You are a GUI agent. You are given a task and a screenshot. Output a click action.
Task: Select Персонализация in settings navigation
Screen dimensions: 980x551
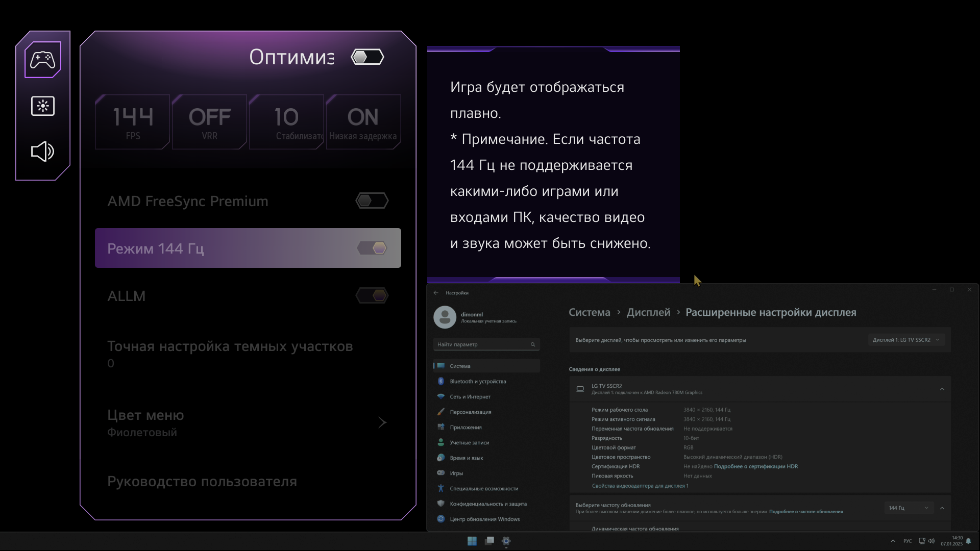(470, 412)
